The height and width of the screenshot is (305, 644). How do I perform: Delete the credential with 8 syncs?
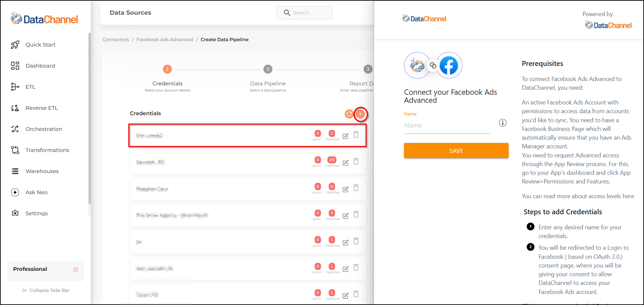tap(356, 188)
